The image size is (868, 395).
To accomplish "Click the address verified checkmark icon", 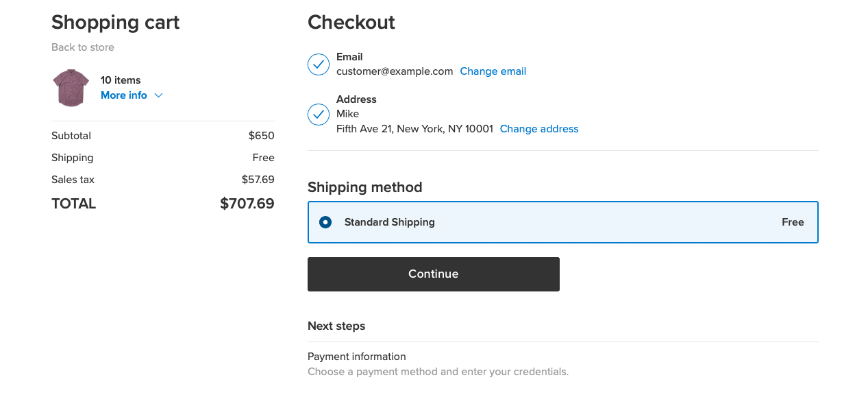I will point(318,115).
